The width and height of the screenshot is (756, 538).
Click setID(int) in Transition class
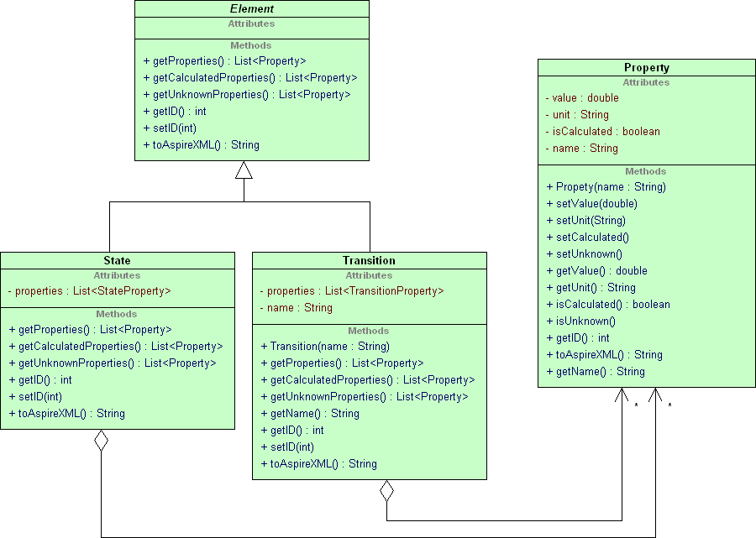pos(287,447)
